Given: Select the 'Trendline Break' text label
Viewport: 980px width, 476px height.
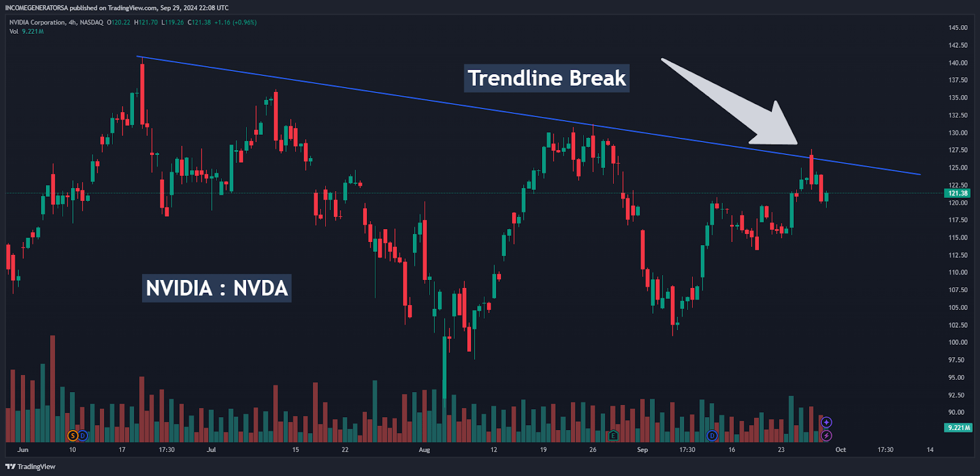Looking at the screenshot, I should click(546, 78).
